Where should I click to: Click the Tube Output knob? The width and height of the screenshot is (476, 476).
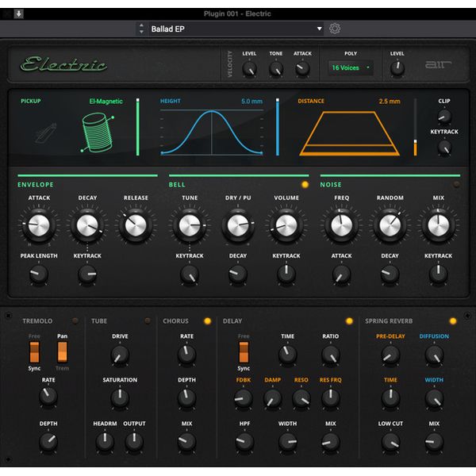[134, 441]
